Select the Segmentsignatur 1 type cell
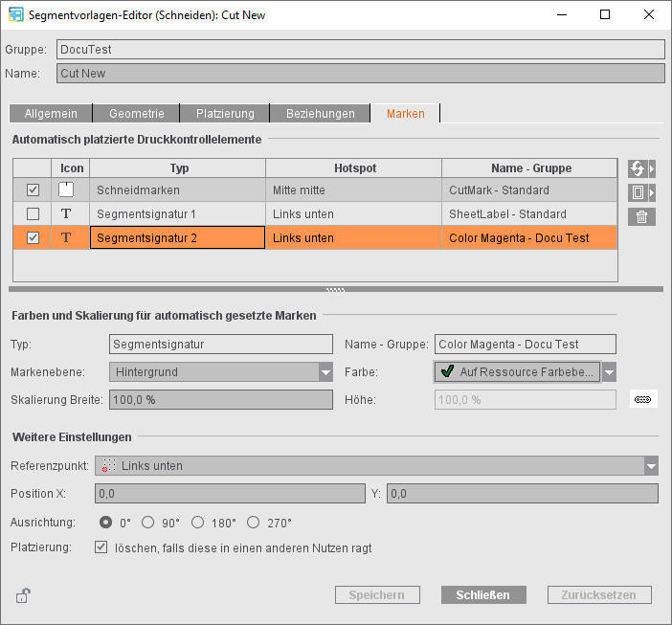 (177, 213)
